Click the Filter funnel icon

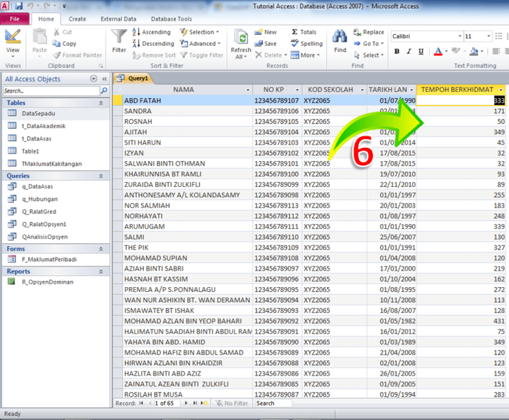(x=119, y=37)
